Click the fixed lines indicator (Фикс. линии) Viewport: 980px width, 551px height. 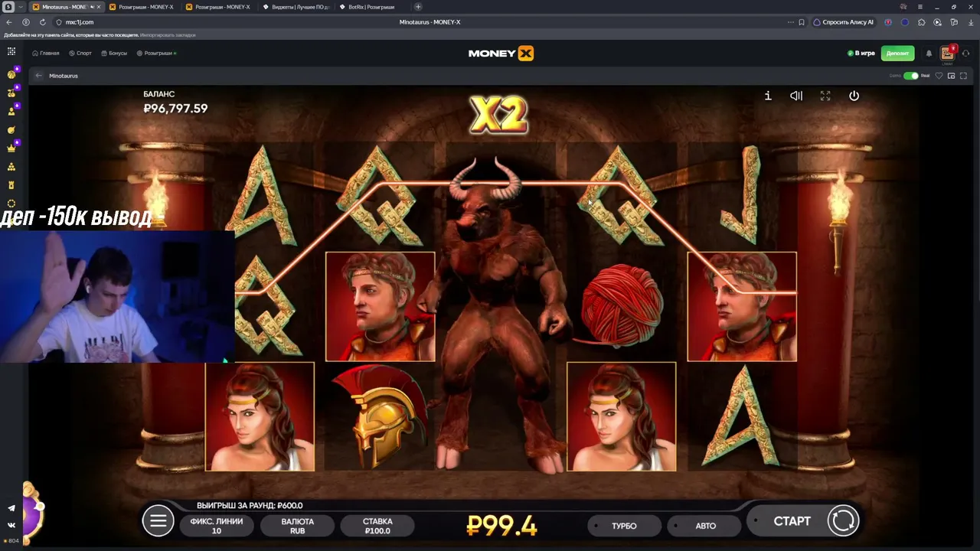pos(217,526)
